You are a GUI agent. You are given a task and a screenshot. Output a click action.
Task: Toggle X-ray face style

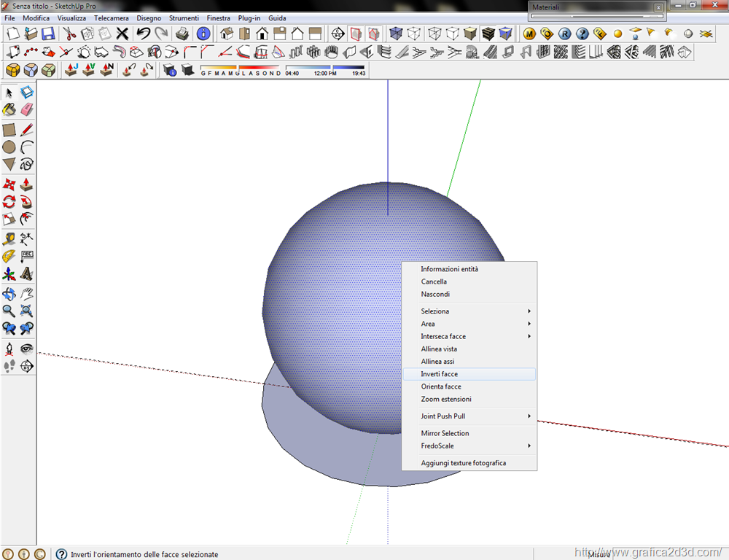click(x=396, y=34)
